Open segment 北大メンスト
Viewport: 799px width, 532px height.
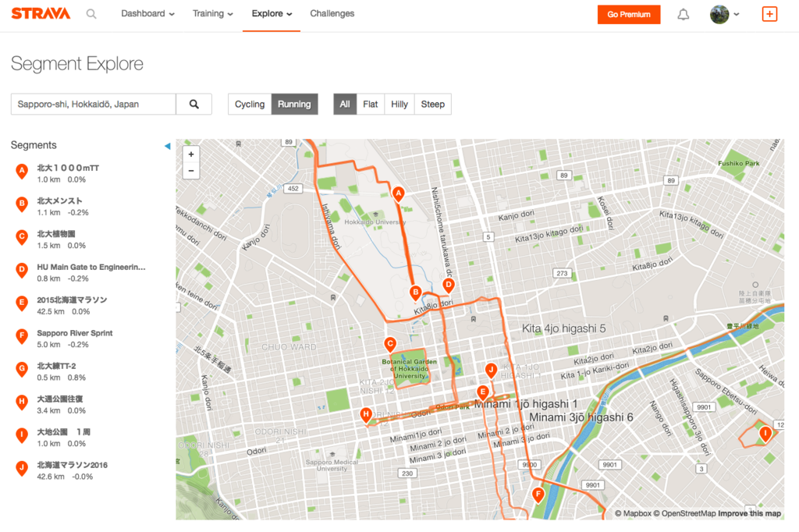click(59, 200)
